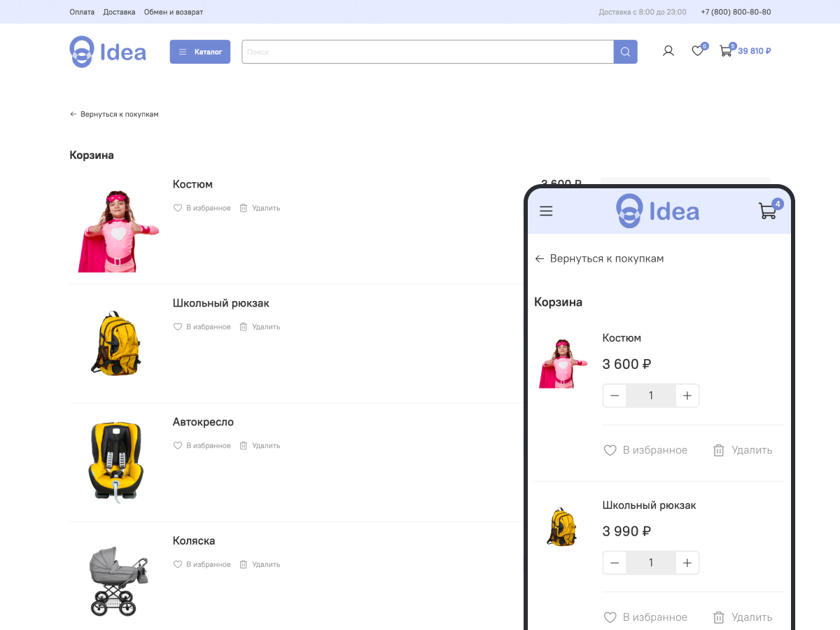Open the Каталог menu button
Screen dimensions: 840x630
click(200, 52)
